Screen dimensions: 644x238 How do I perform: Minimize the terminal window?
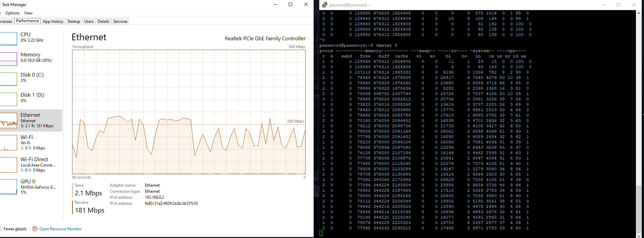click(603, 5)
